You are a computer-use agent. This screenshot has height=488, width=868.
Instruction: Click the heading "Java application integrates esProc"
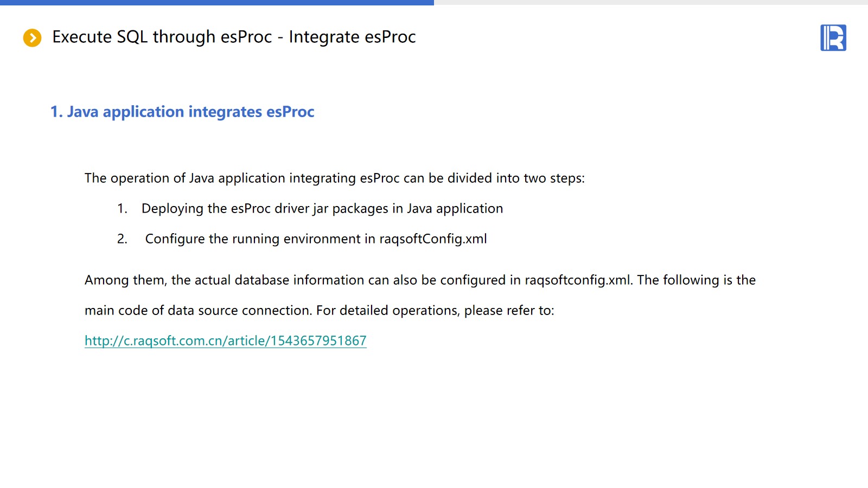(x=190, y=112)
